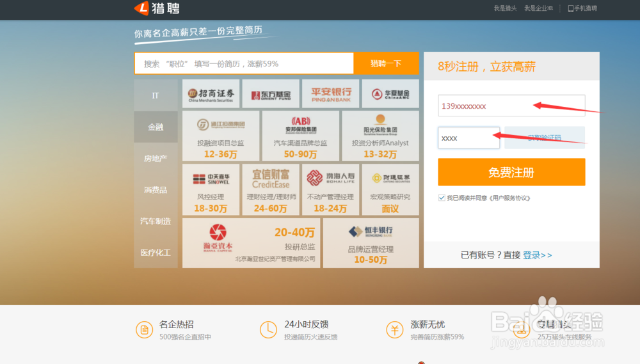Image resolution: width=640 pixels, height=364 pixels.
Task: Click the 名企热招 document icon
Action: (x=144, y=329)
